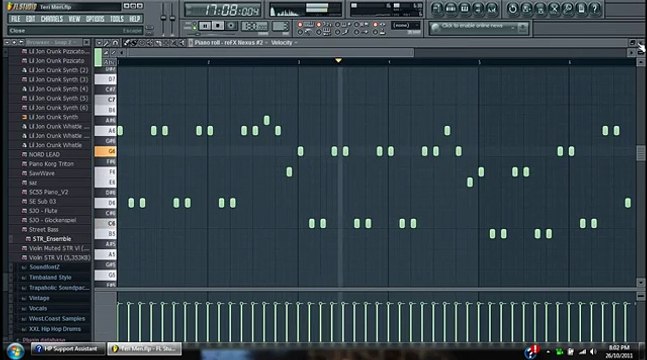Click the scissors cut icon in top toolbar
647x360 pixels.
[x=554, y=9]
